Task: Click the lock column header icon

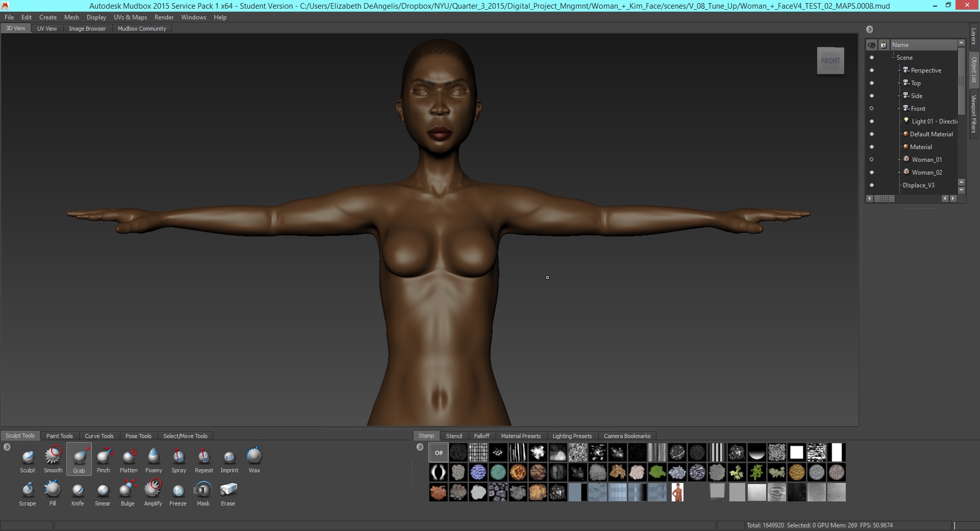Action: [x=883, y=45]
